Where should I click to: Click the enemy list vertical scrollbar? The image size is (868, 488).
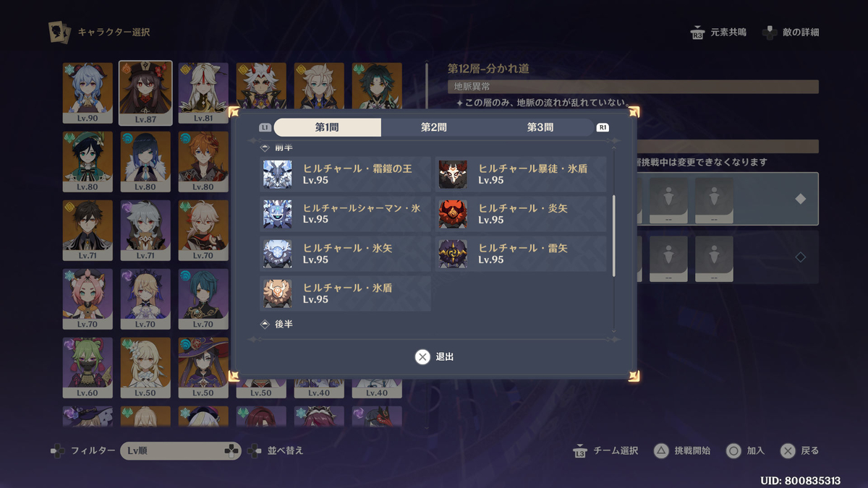(614, 235)
